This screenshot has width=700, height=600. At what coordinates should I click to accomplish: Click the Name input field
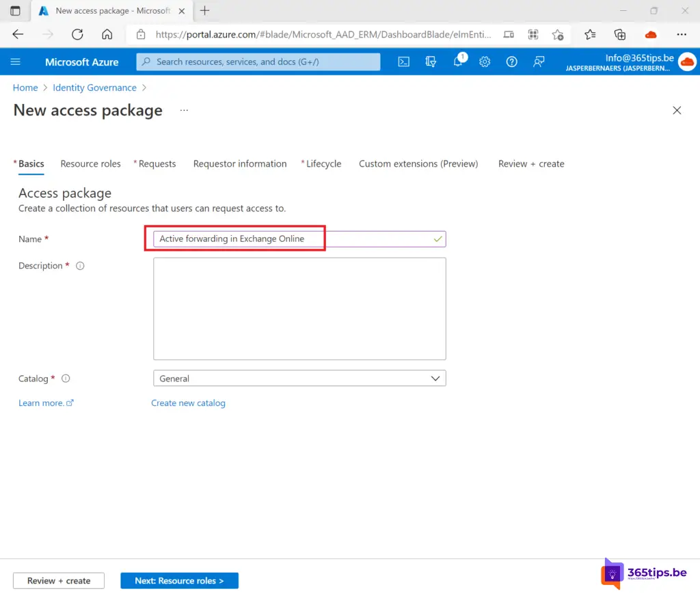click(x=299, y=239)
